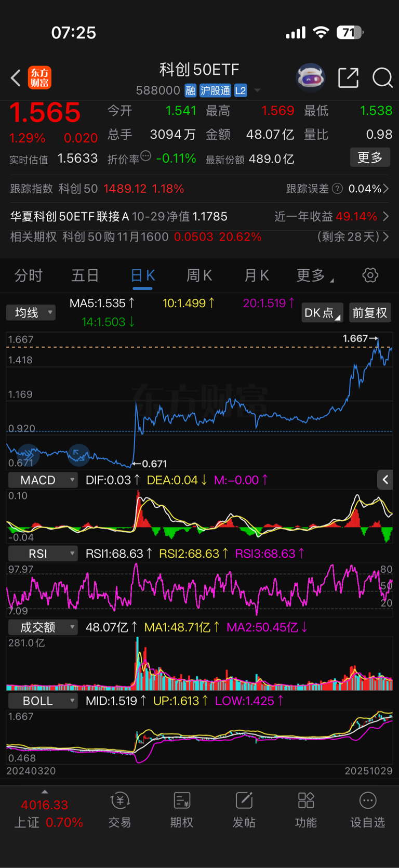Tap the end date 20251029

point(368,771)
